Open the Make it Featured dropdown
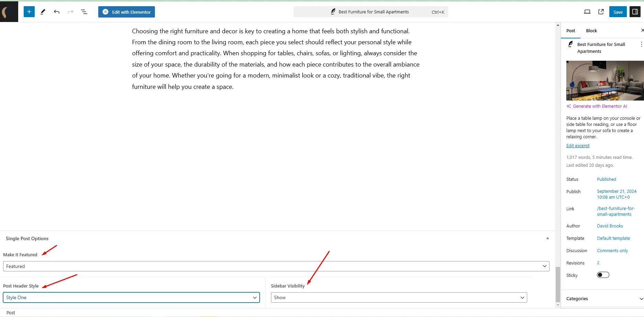 (276, 266)
